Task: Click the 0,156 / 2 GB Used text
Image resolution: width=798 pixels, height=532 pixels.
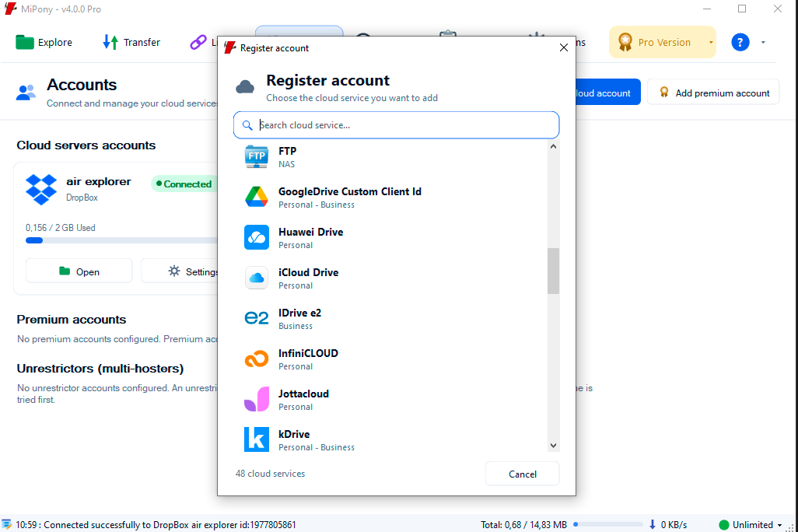Action: [60, 228]
